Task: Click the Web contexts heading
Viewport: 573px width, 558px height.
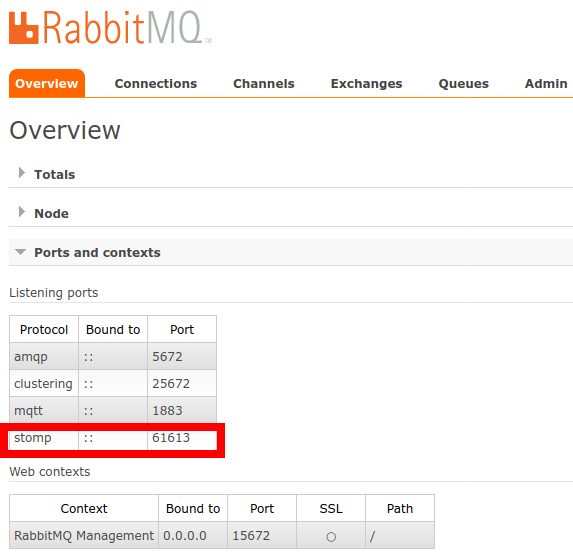Action: tap(50, 472)
